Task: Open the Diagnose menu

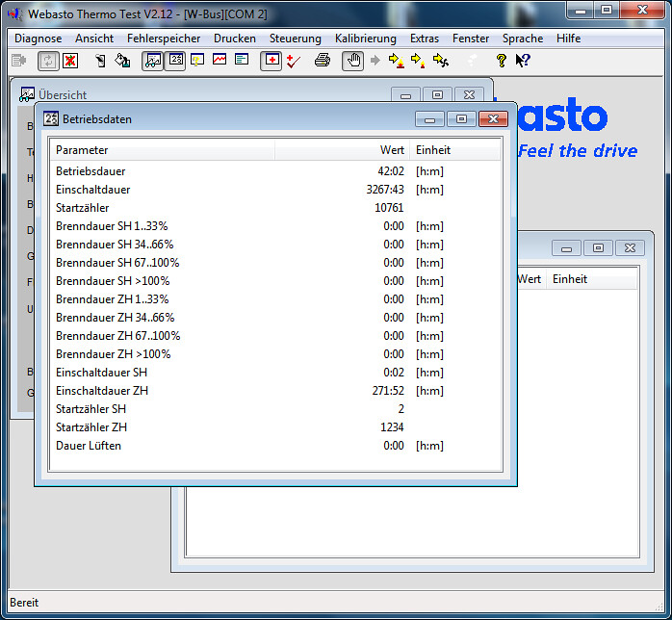Action: pyautogui.click(x=39, y=39)
